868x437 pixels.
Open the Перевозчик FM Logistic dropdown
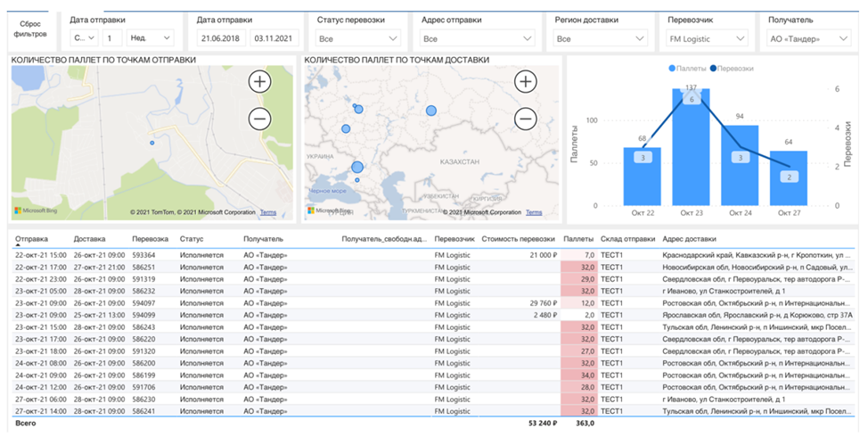click(x=707, y=38)
